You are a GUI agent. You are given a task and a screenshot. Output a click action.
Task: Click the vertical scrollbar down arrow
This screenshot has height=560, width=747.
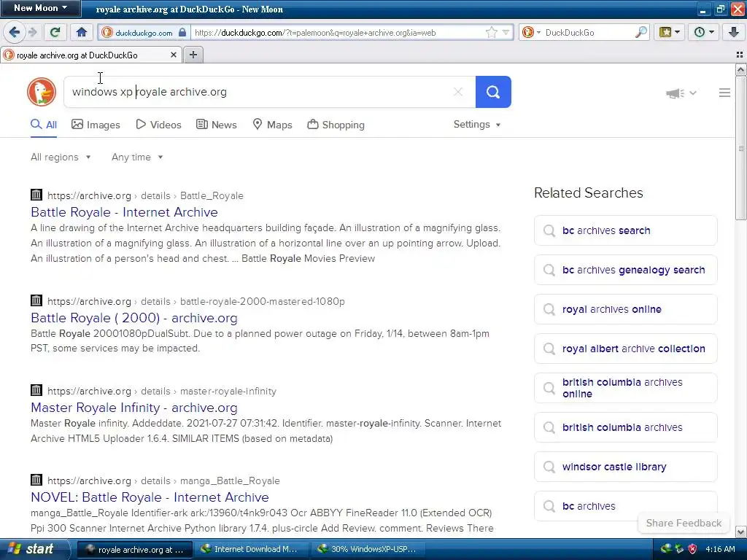point(741,532)
